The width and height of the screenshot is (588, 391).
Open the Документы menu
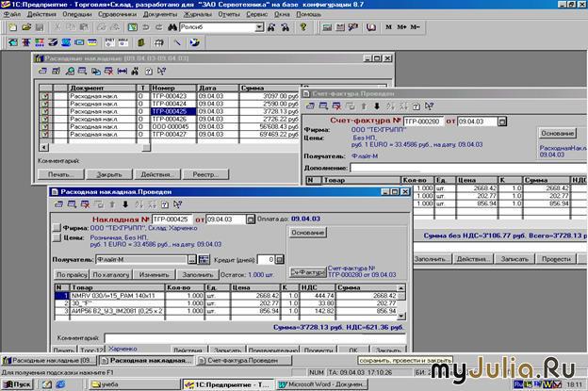pos(160,14)
